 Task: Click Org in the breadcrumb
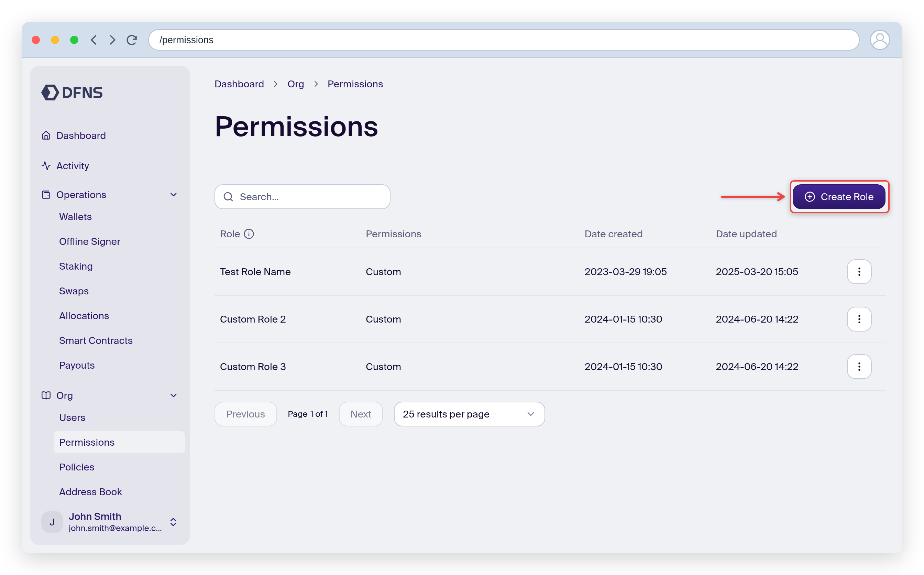(296, 84)
